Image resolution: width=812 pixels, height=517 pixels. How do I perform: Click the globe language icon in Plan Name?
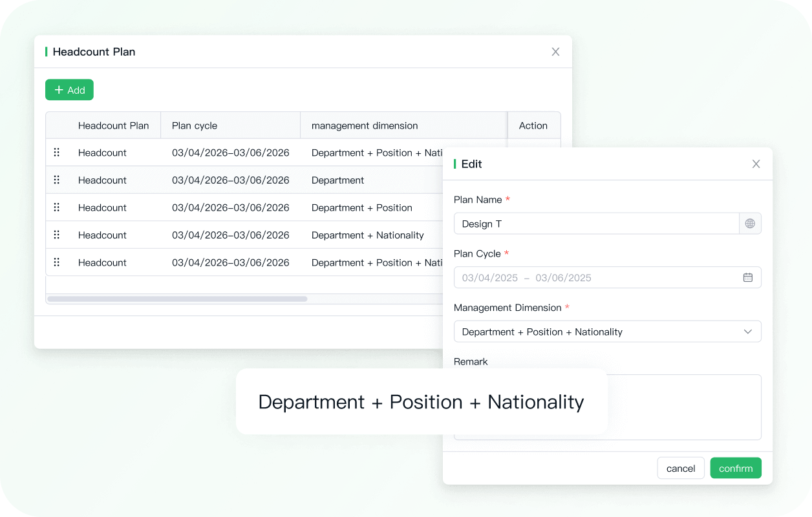click(750, 224)
